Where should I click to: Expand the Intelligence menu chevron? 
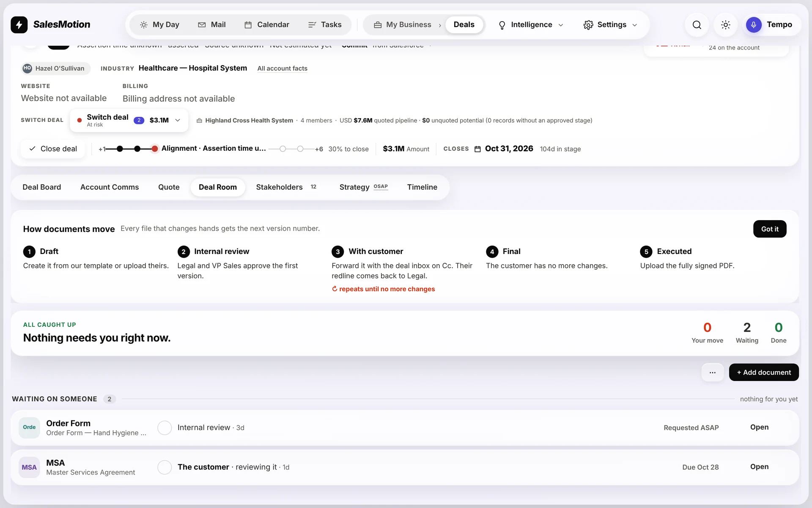561,25
